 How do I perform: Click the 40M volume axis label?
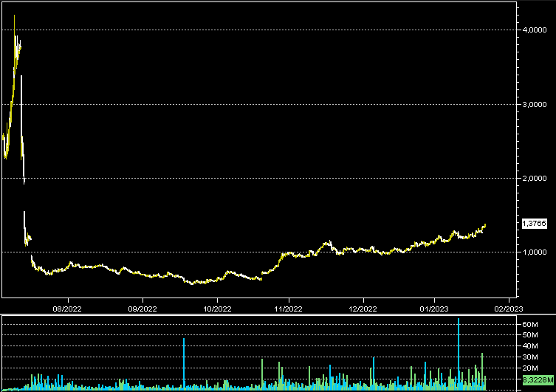[530, 346]
